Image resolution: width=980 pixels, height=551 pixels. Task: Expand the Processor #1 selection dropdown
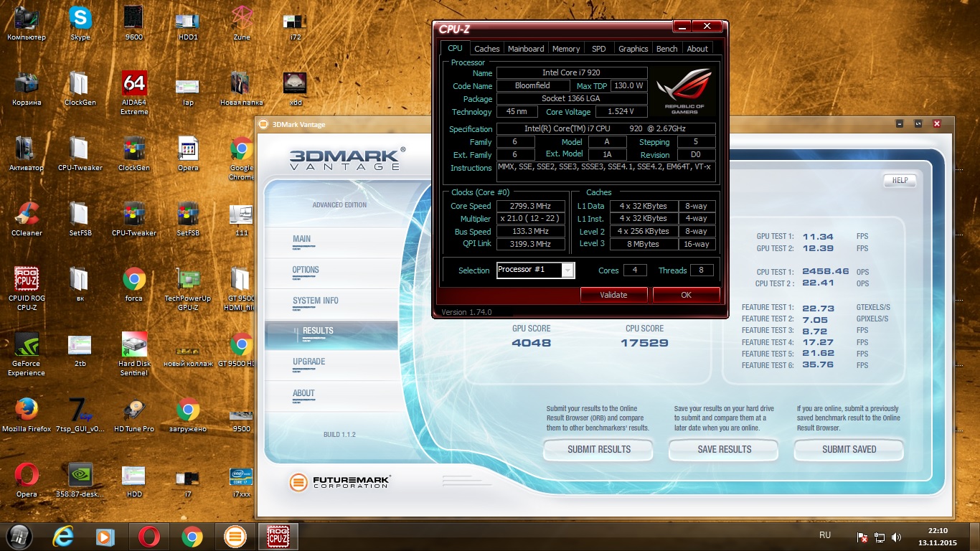[x=567, y=270]
